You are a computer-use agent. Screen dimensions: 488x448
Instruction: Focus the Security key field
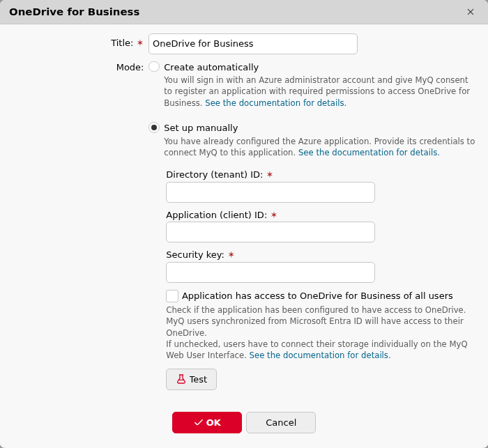pyautogui.click(x=270, y=272)
